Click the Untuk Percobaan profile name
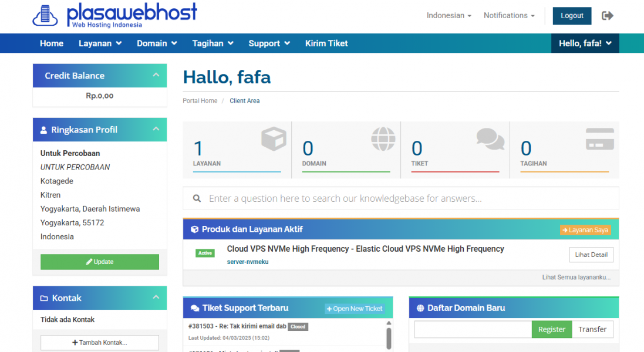The image size is (644, 352). coord(70,154)
